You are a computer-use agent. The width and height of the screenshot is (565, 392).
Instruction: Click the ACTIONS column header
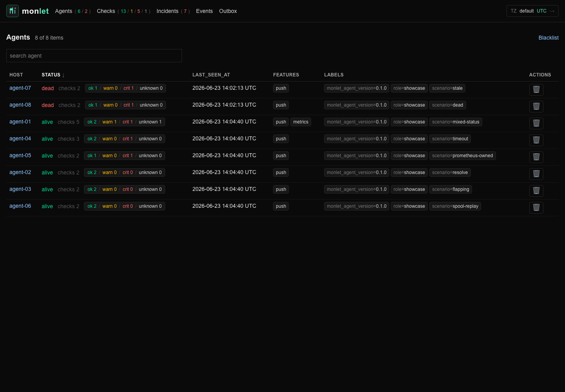click(x=540, y=75)
